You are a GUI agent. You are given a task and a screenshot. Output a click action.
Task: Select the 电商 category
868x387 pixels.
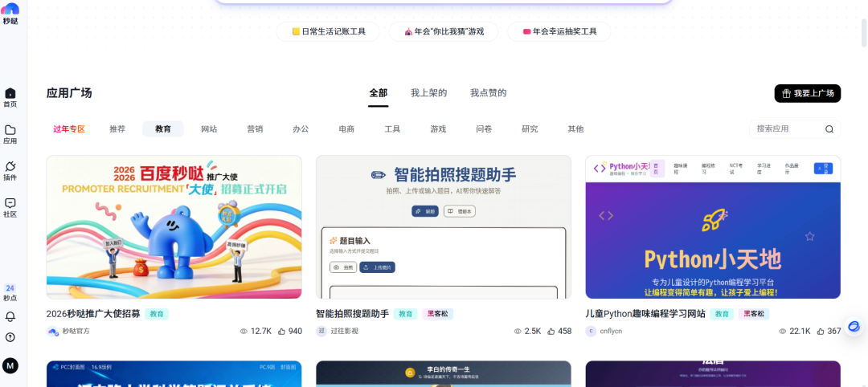point(346,128)
